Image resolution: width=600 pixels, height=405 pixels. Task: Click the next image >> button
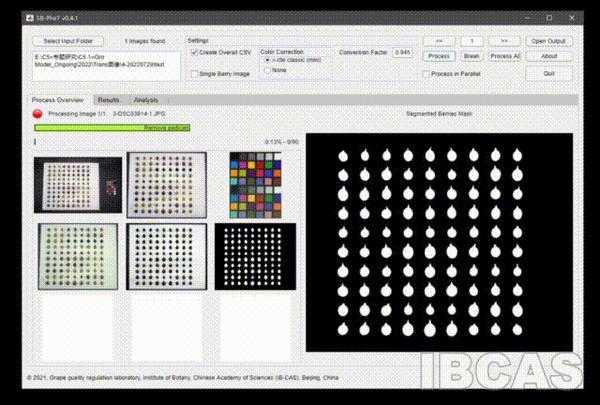[504, 41]
